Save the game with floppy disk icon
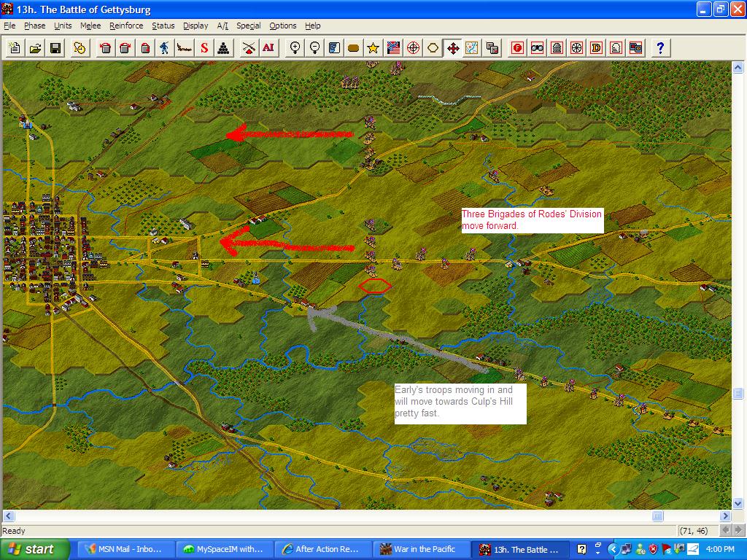The height and width of the screenshot is (560, 747). (55, 47)
